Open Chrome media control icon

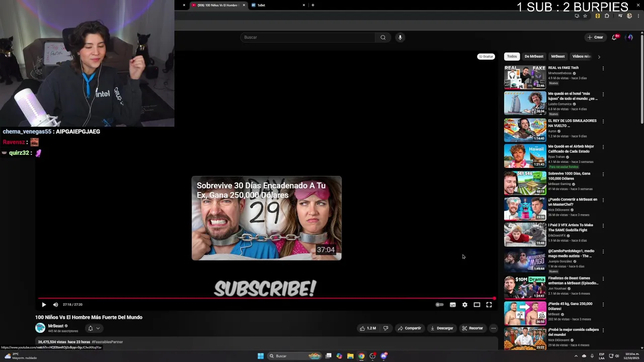click(x=620, y=16)
